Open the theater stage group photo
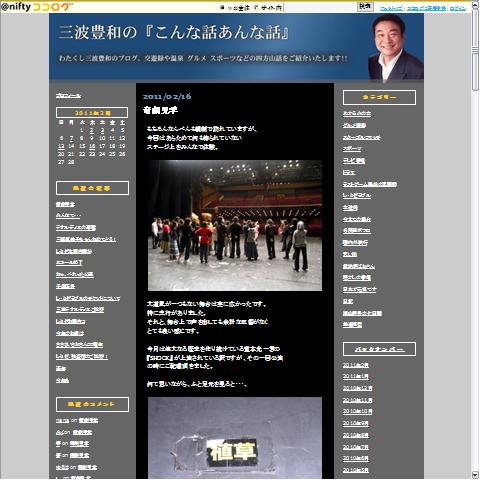Viewport: 480px width, 480px height. click(235, 225)
